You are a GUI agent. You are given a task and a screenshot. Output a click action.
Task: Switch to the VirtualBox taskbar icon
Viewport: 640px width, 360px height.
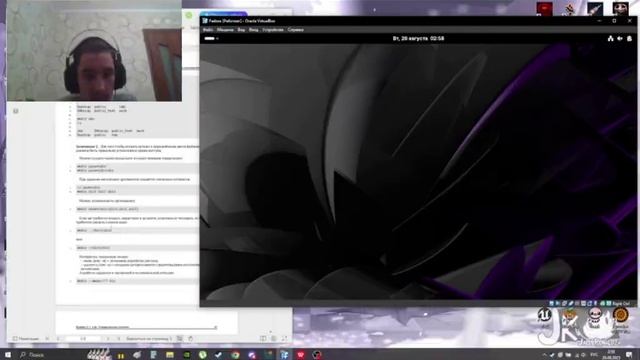click(x=284, y=355)
